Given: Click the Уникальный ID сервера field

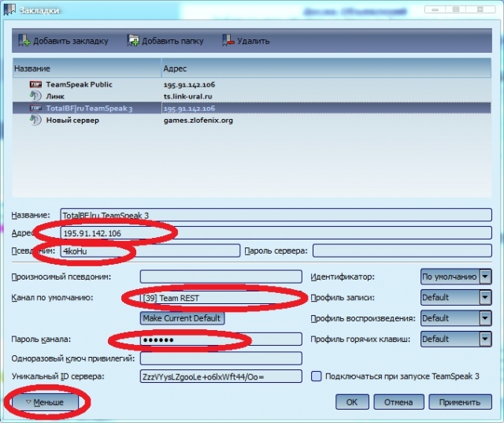Looking at the screenshot, I should 220,376.
